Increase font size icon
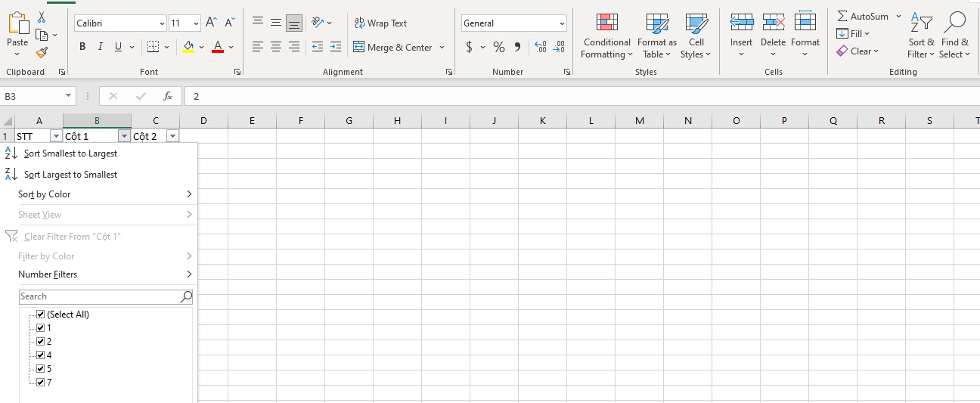This screenshot has width=980, height=403. click(x=211, y=23)
